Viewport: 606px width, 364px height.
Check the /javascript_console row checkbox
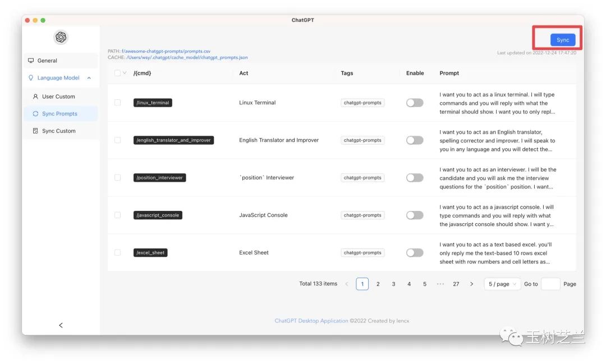tap(117, 215)
